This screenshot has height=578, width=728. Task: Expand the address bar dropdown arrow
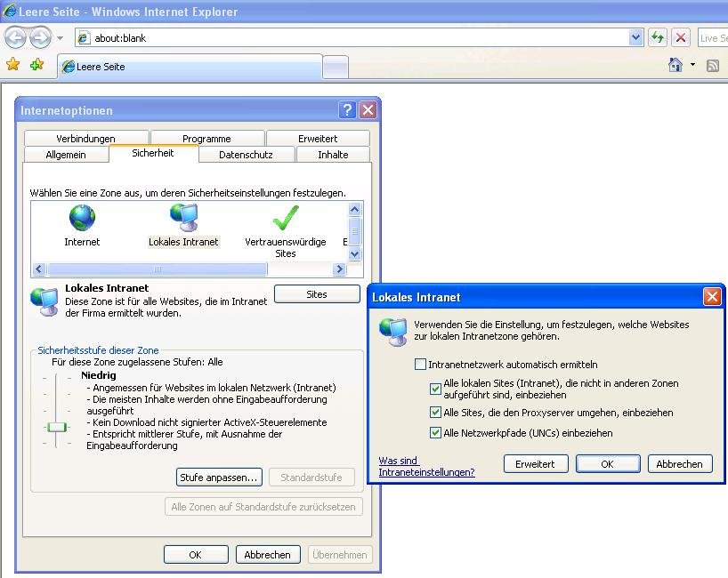pyautogui.click(x=636, y=37)
